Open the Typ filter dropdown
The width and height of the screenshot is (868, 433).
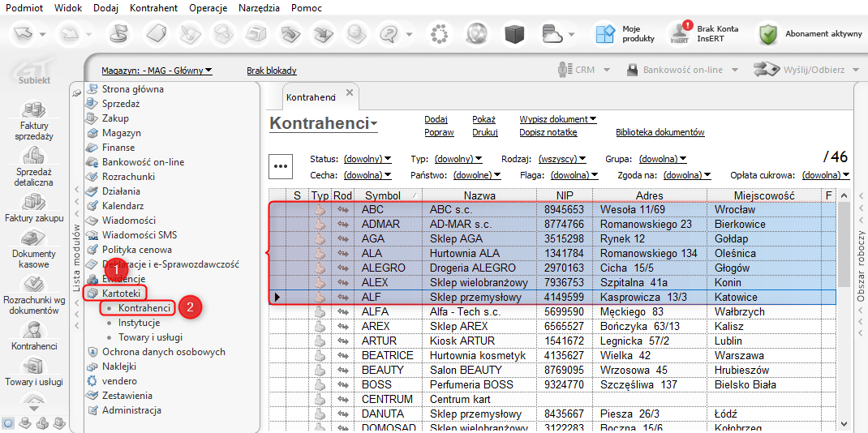(x=458, y=159)
